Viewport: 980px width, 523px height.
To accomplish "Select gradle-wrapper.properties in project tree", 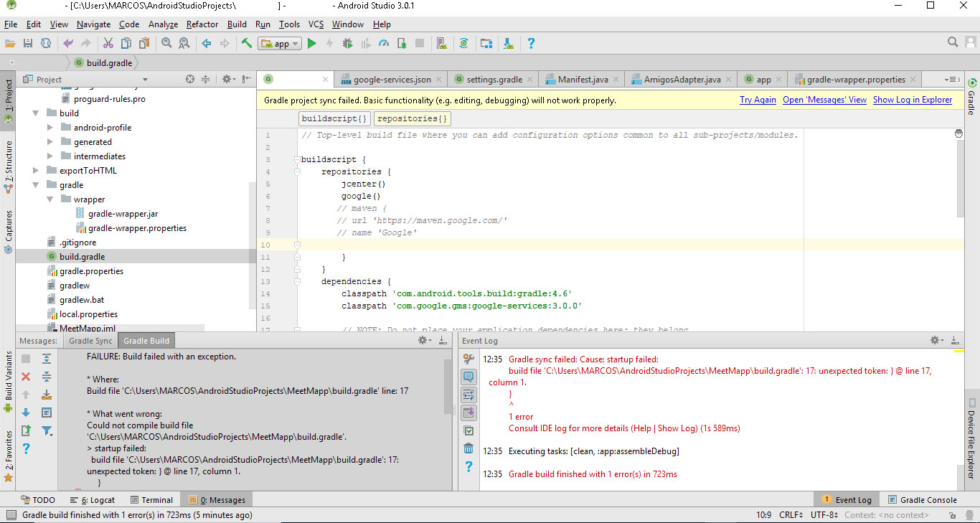I will tap(137, 228).
